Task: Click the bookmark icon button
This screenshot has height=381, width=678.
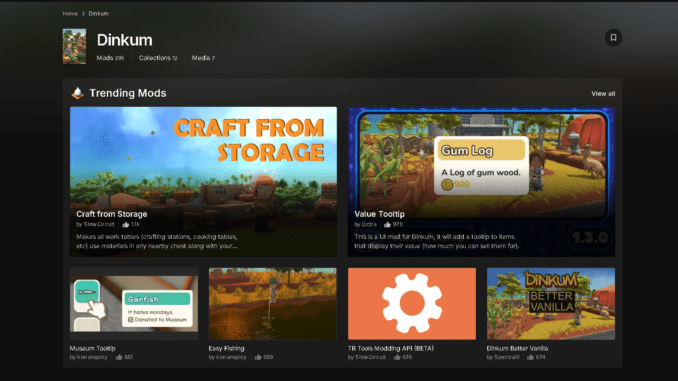Action: pyautogui.click(x=613, y=38)
